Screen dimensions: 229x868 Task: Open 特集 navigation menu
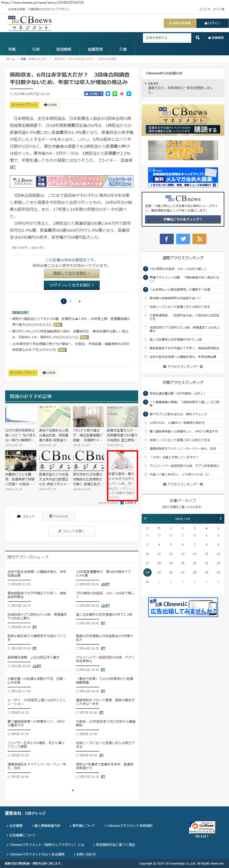[x=12, y=49]
